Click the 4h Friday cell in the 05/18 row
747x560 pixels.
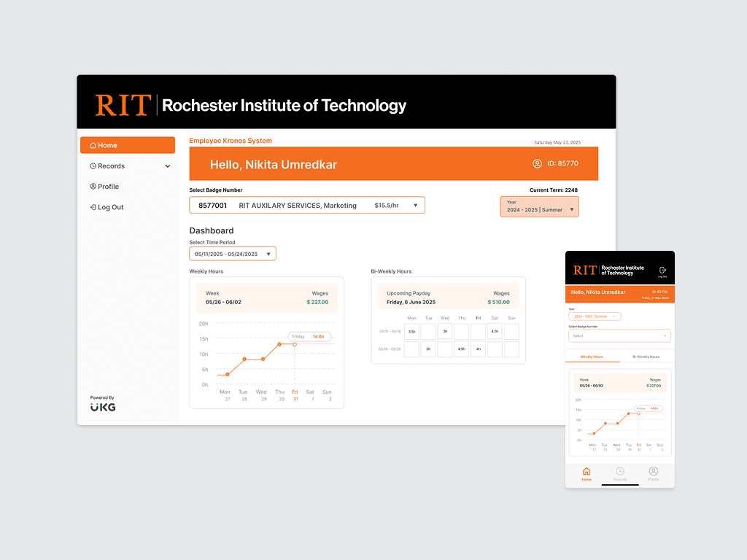click(479, 349)
